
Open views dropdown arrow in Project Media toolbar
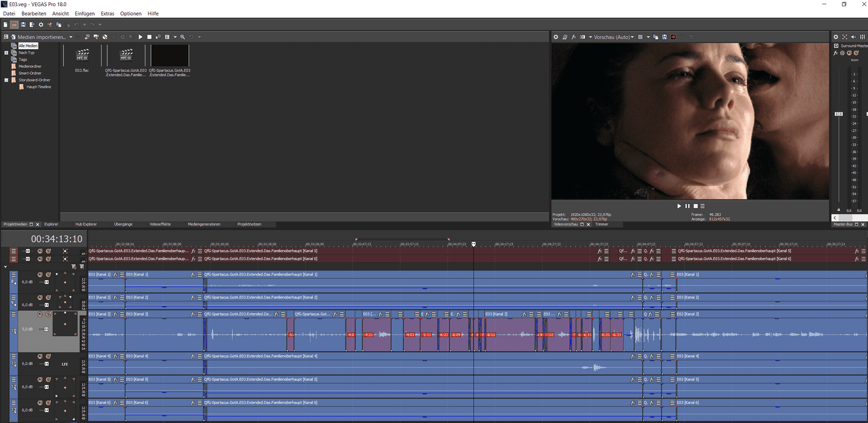coord(175,37)
